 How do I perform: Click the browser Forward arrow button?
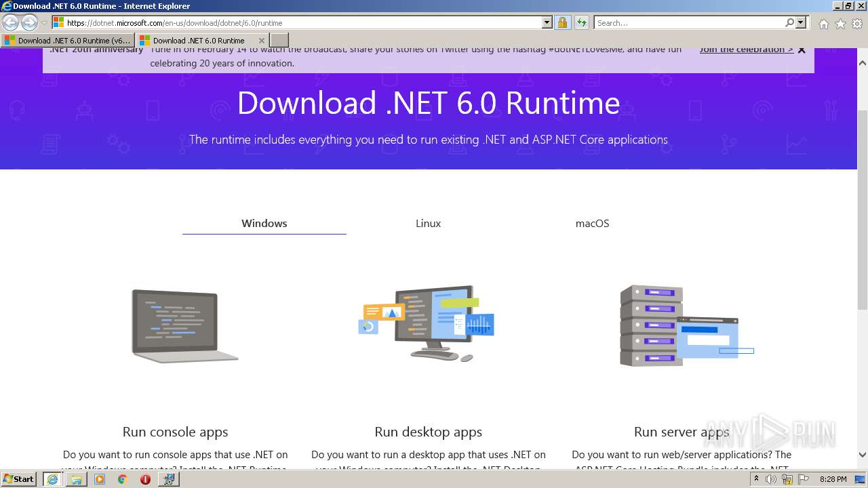(29, 23)
